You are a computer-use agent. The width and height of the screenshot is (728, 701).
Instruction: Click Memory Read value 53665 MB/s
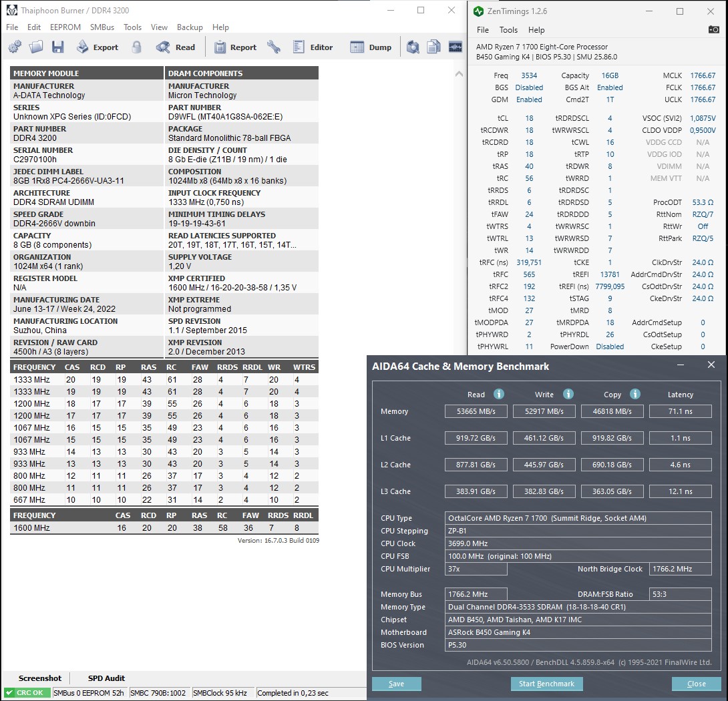[x=476, y=411]
